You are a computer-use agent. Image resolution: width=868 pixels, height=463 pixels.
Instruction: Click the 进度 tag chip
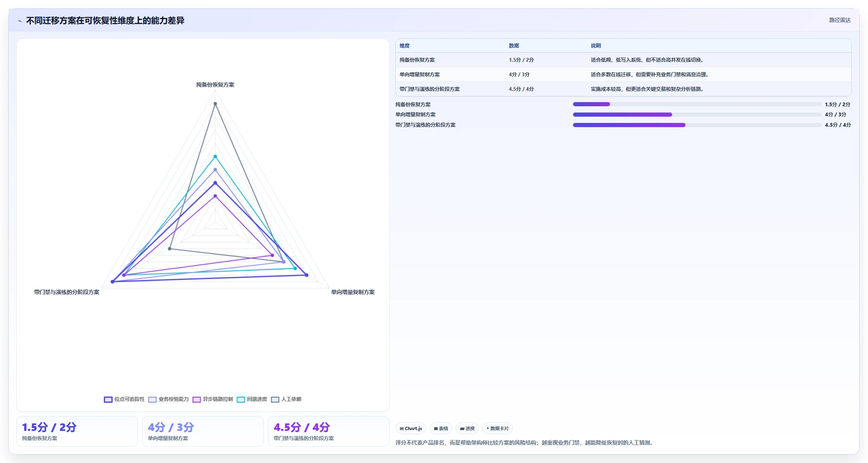467,428
